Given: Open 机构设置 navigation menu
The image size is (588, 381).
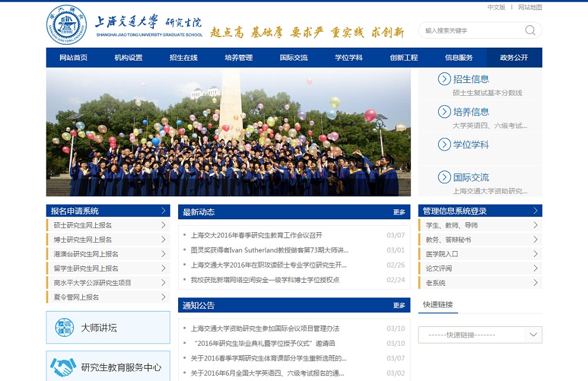Looking at the screenshot, I should 129,58.
